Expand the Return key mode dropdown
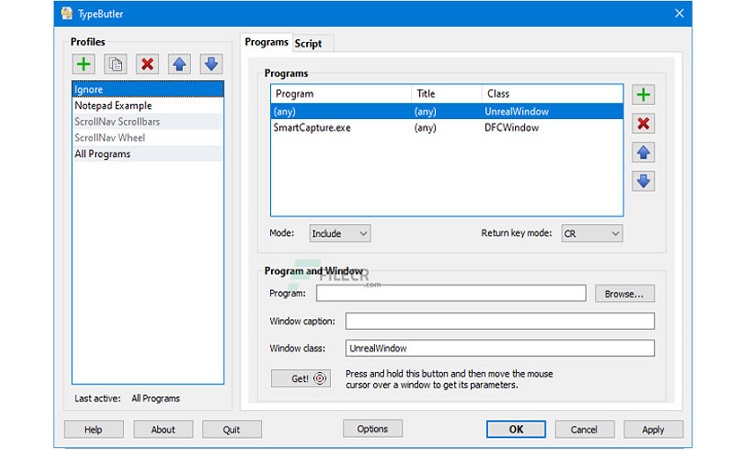 [x=591, y=233]
